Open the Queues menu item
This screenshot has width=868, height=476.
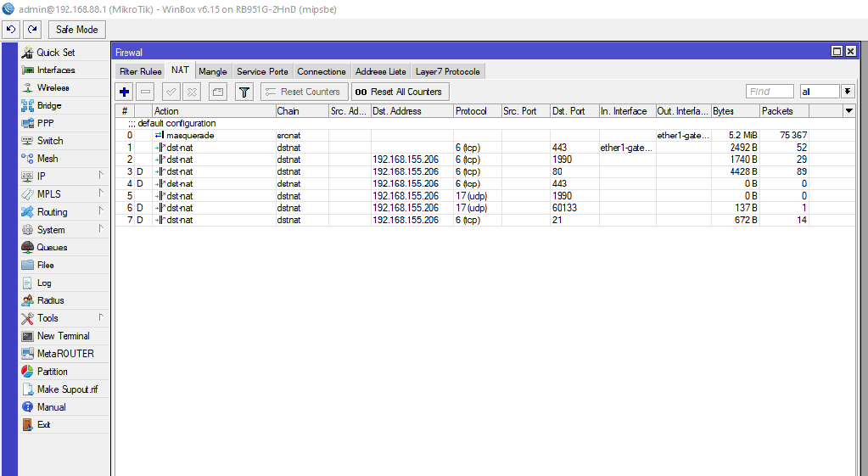64,247
